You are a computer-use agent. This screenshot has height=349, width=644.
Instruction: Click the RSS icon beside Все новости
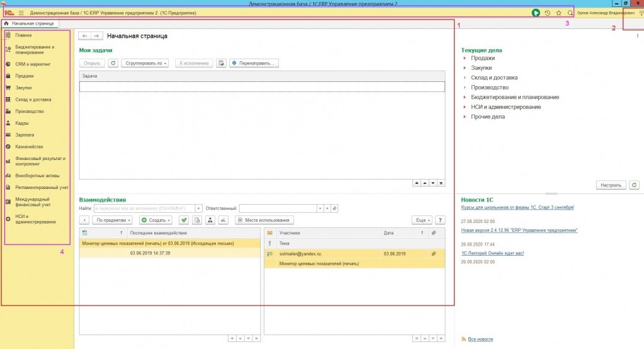tap(464, 339)
